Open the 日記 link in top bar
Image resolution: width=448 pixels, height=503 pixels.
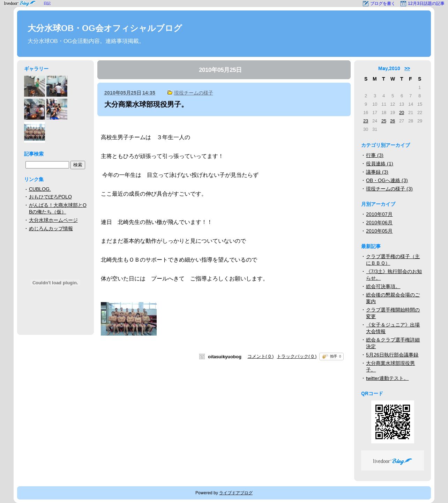(x=47, y=3)
